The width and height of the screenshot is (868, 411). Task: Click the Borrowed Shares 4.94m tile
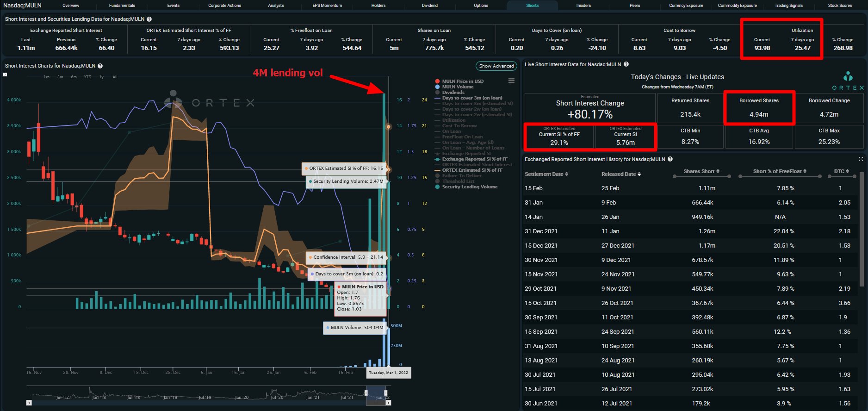759,108
